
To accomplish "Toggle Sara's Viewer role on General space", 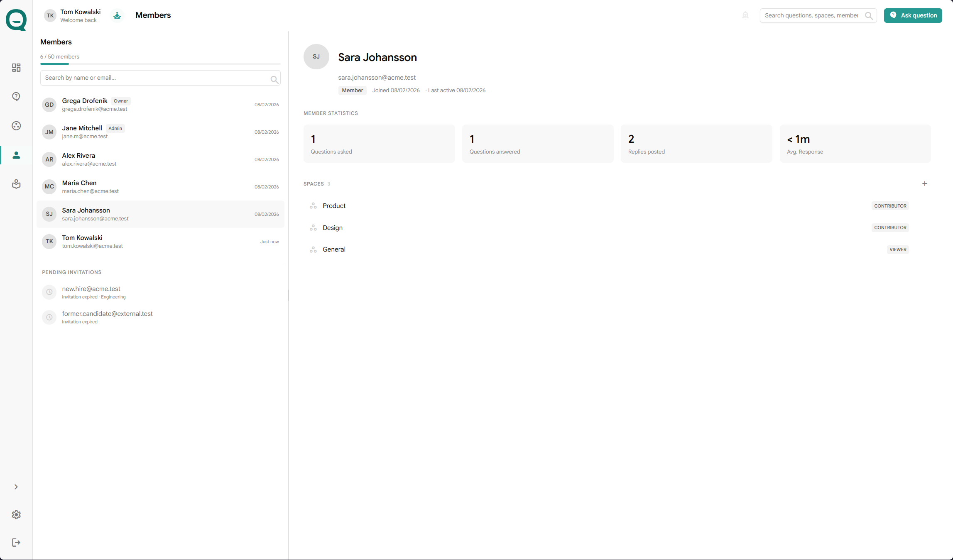I will [x=897, y=249].
